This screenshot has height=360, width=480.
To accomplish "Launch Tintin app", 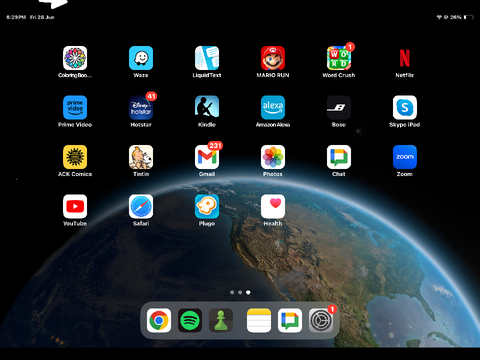I will coord(141,157).
